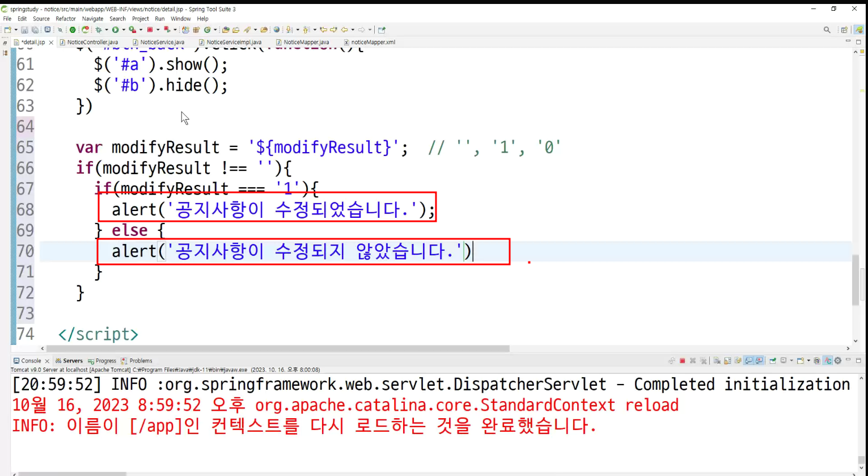Click the Run Last Tool icon
This screenshot has height=476, width=868.
click(132, 30)
